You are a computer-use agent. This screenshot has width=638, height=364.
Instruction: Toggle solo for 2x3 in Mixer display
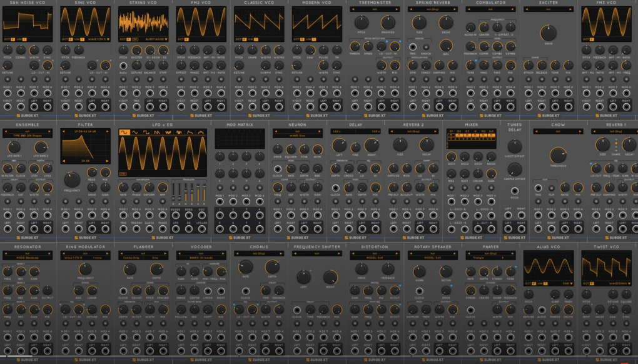tap(491, 138)
